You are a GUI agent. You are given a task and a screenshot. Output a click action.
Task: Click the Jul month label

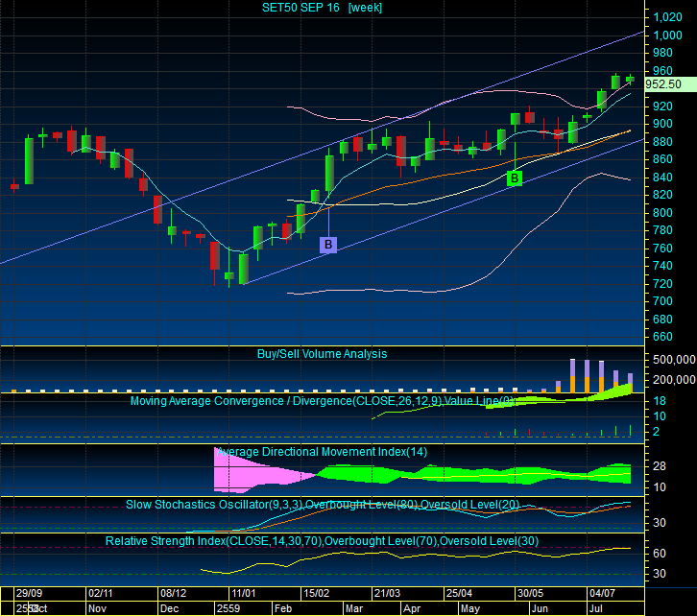click(x=595, y=608)
